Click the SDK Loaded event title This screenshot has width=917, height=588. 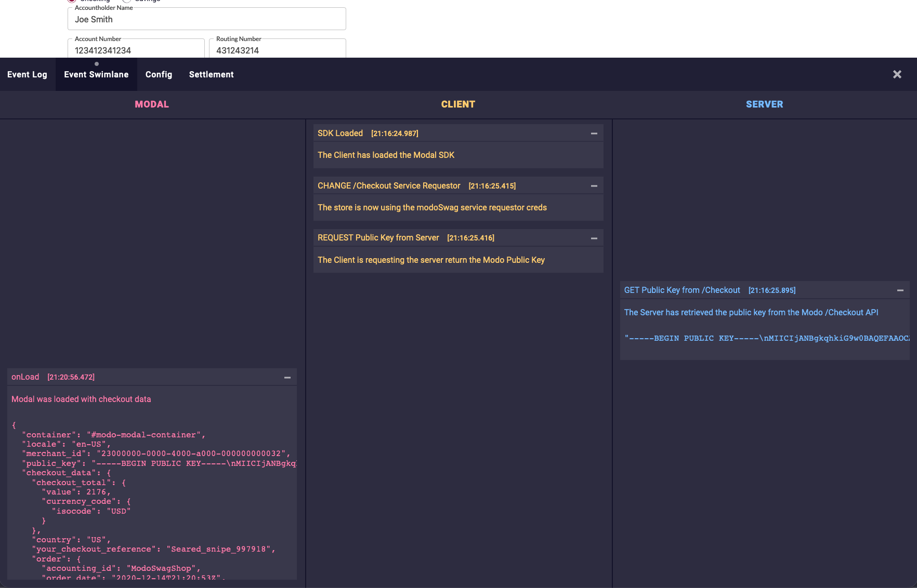pyautogui.click(x=340, y=133)
